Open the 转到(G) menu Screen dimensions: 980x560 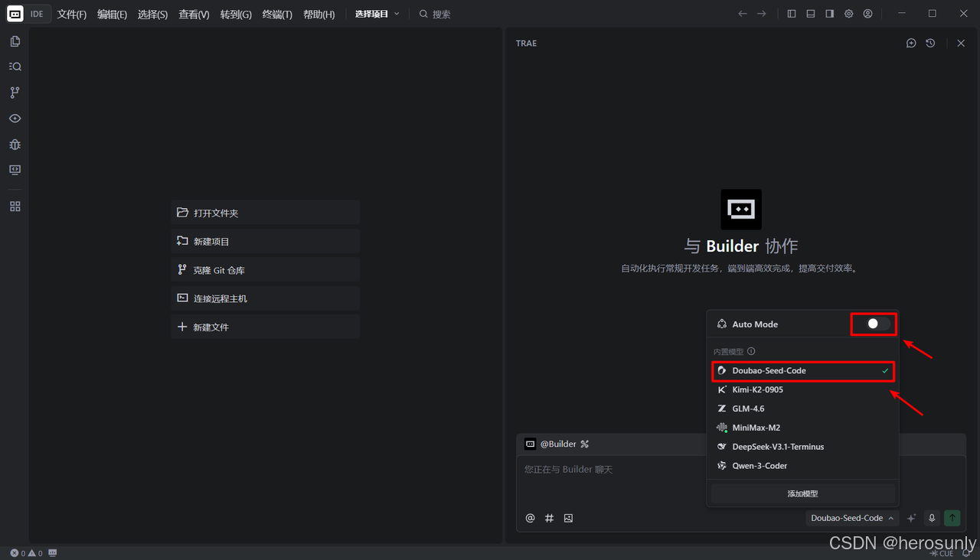click(x=236, y=14)
